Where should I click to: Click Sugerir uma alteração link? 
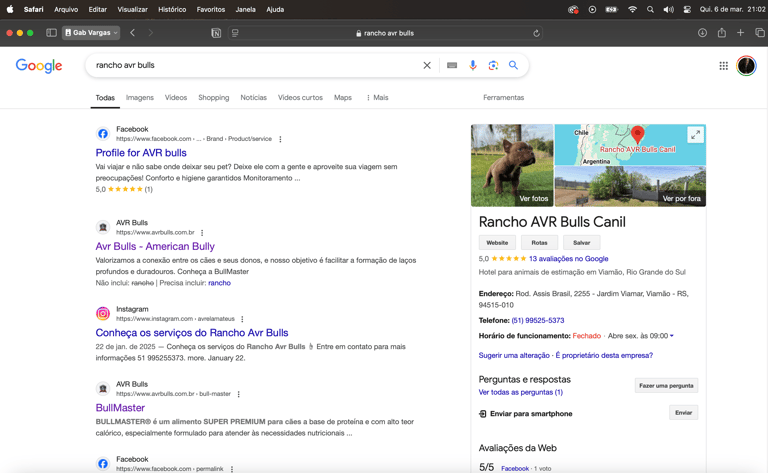pos(514,355)
